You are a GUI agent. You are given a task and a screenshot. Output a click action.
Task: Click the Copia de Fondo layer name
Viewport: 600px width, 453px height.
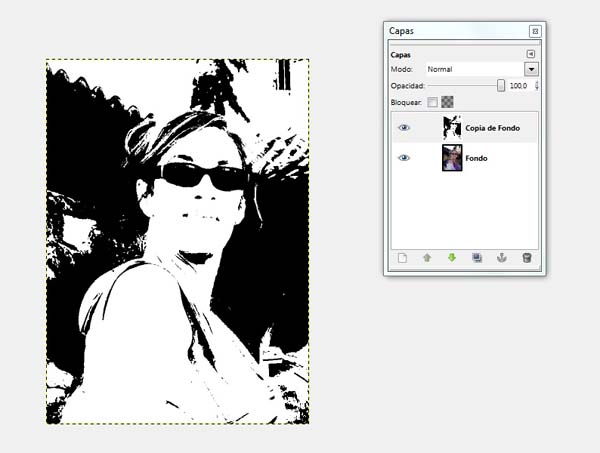point(492,128)
